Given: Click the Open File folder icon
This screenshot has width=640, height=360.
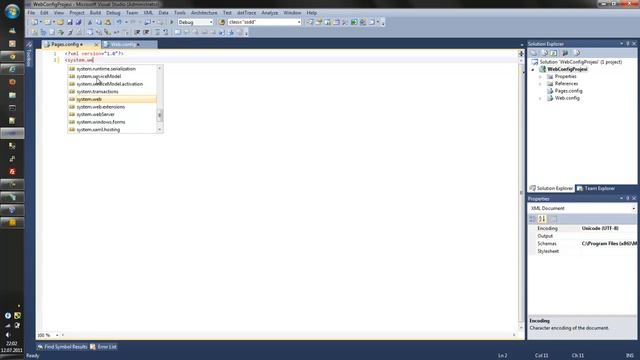Looking at the screenshot, I should tap(60, 22).
